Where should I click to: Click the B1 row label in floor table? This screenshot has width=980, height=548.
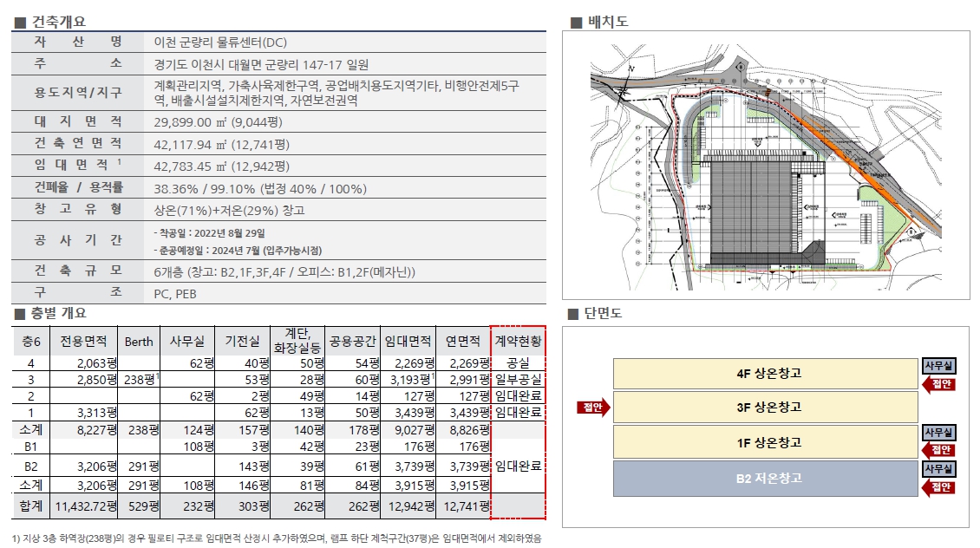point(30,447)
